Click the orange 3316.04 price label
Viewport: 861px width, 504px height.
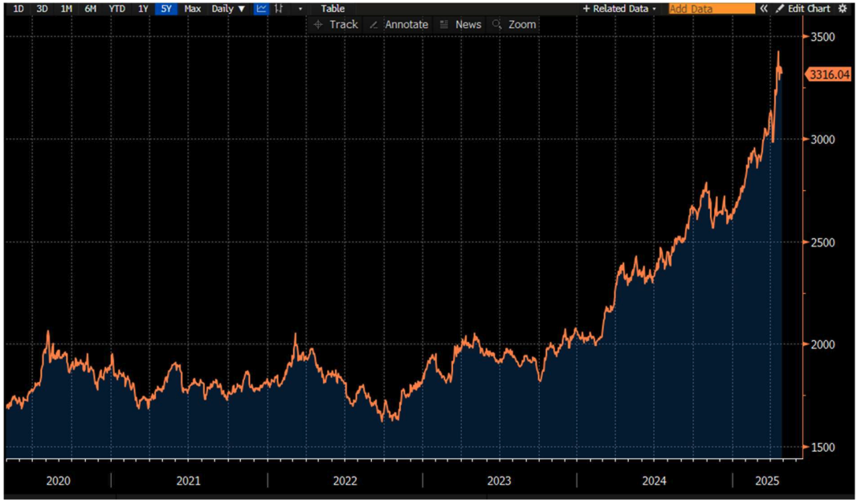click(826, 75)
